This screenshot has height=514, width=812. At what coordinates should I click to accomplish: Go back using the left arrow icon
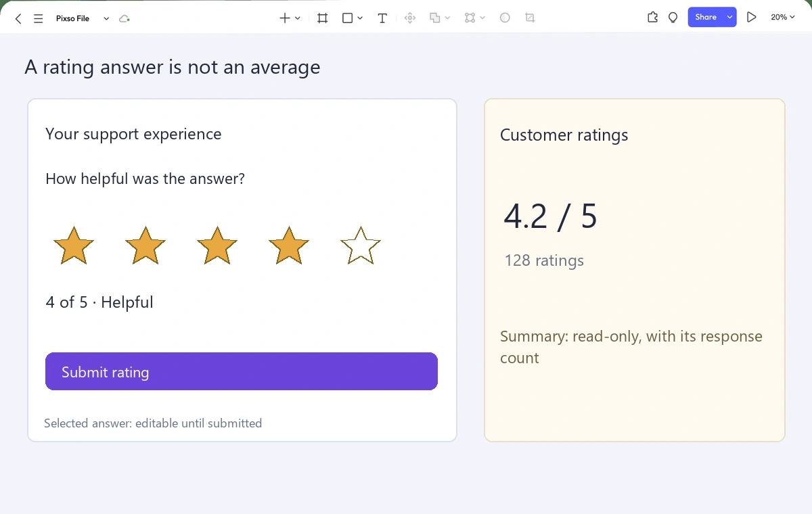(18, 18)
